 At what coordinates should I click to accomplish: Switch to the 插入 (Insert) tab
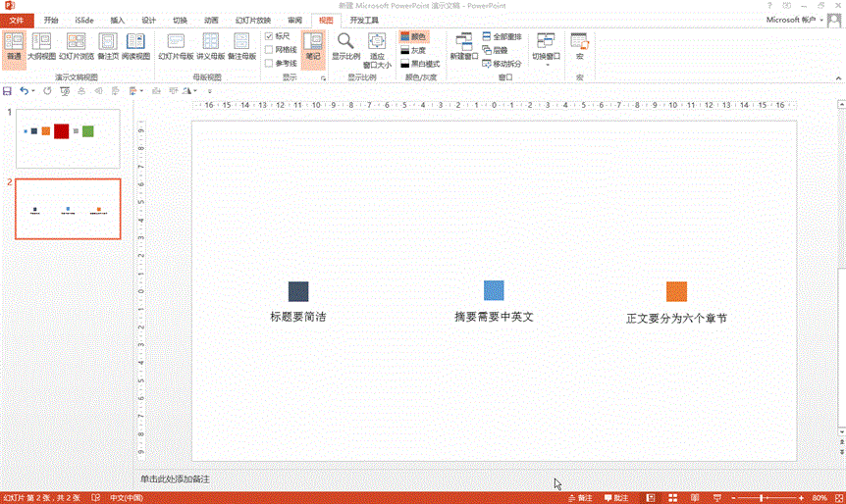point(118,20)
